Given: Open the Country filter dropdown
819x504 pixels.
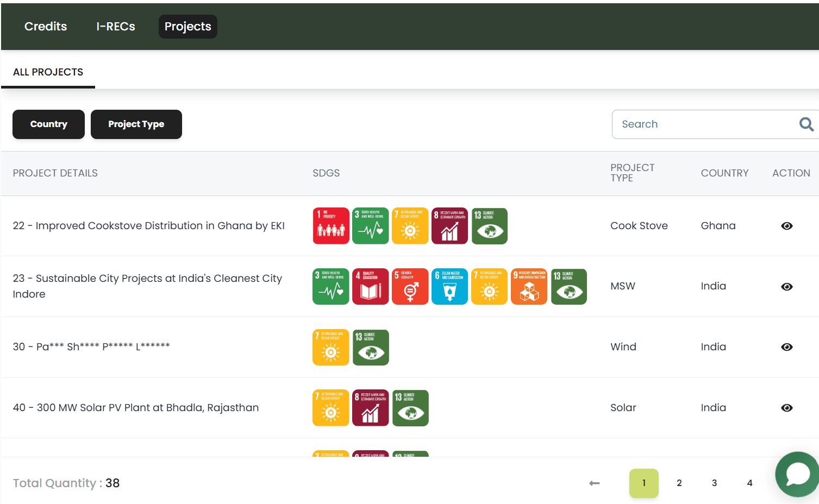Looking at the screenshot, I should pyautogui.click(x=48, y=124).
